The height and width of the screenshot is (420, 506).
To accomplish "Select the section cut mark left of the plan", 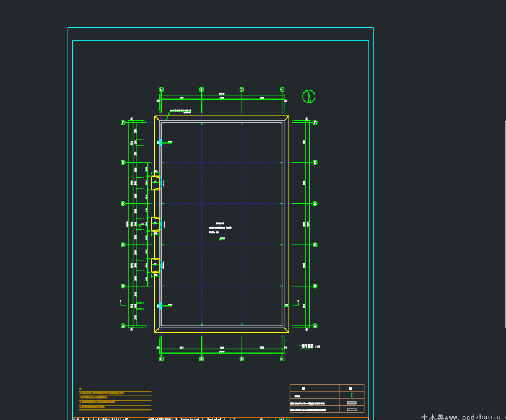I will (x=123, y=303).
